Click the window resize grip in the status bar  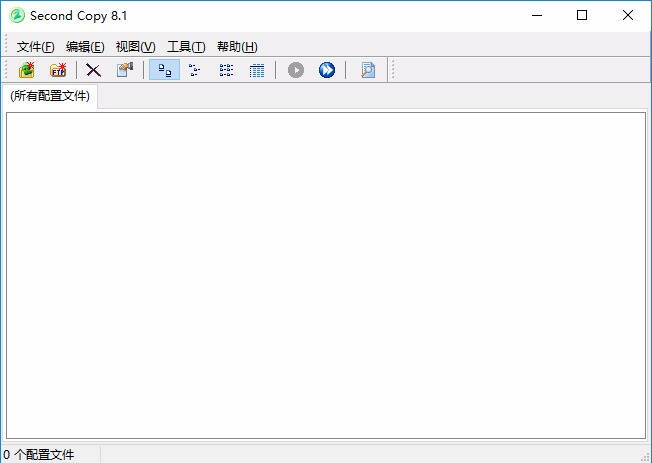[x=645, y=458]
